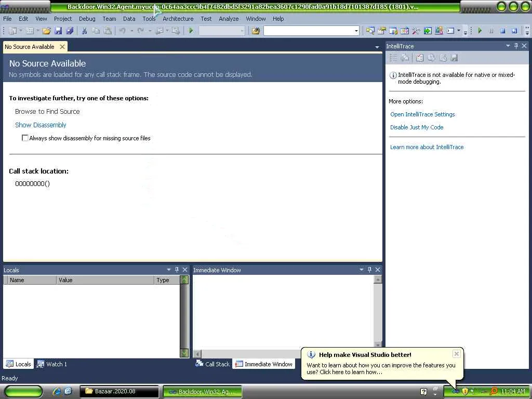
Task: Click Open IntelliTrace Settings link
Action: 422,114
